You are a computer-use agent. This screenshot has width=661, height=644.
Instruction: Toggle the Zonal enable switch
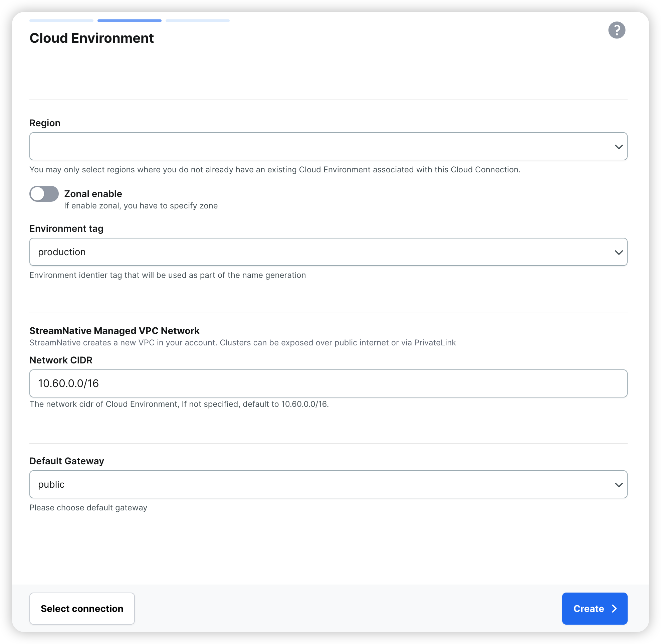[x=44, y=194]
